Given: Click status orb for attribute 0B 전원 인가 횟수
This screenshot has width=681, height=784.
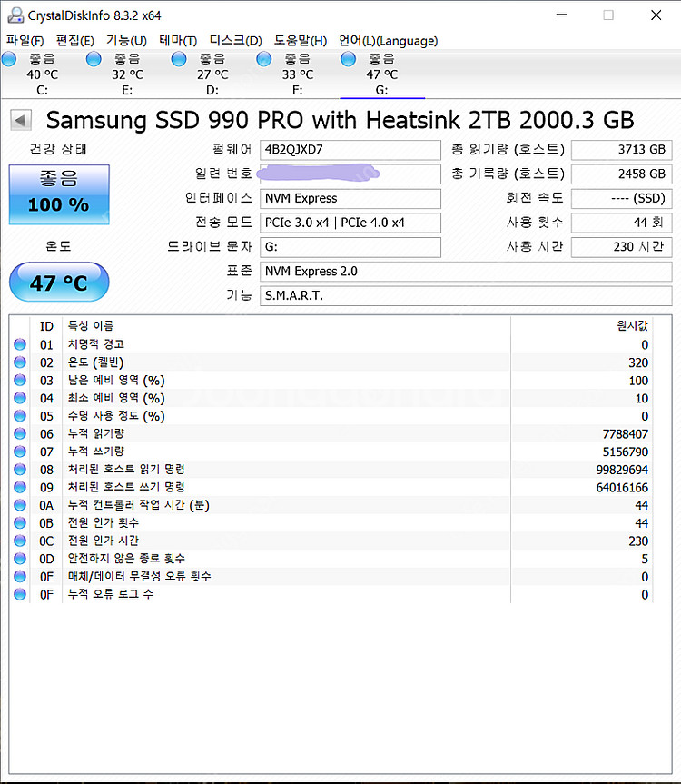Looking at the screenshot, I should tap(20, 523).
